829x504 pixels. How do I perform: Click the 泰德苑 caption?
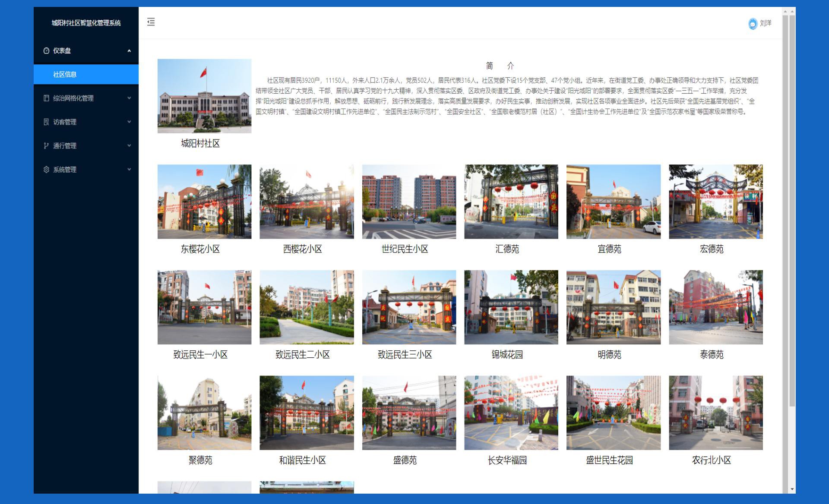712,355
